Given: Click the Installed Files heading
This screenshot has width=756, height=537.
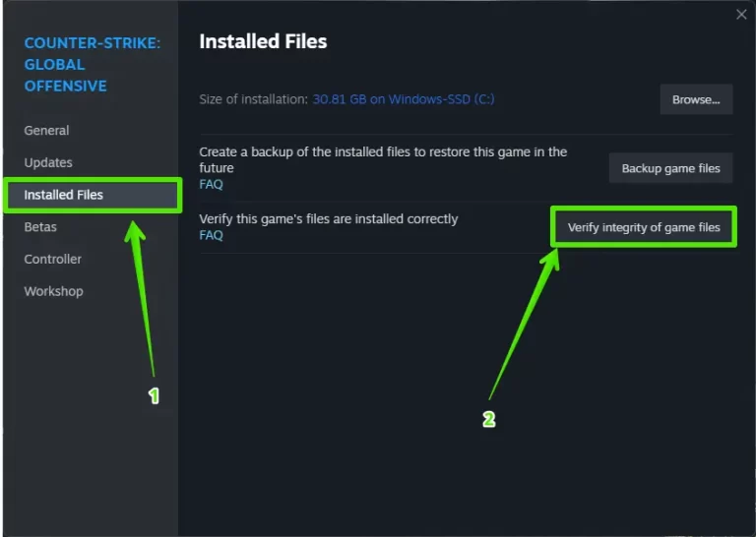Looking at the screenshot, I should tap(263, 41).
